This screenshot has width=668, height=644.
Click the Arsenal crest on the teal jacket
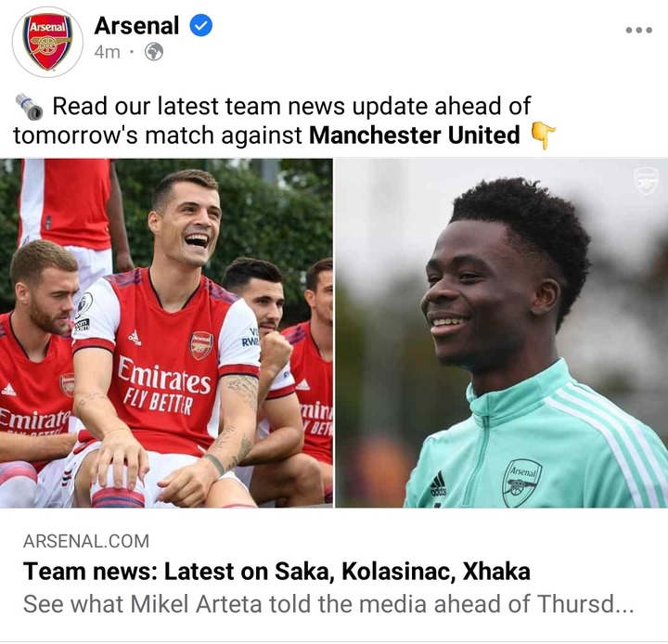pyautogui.click(x=521, y=483)
